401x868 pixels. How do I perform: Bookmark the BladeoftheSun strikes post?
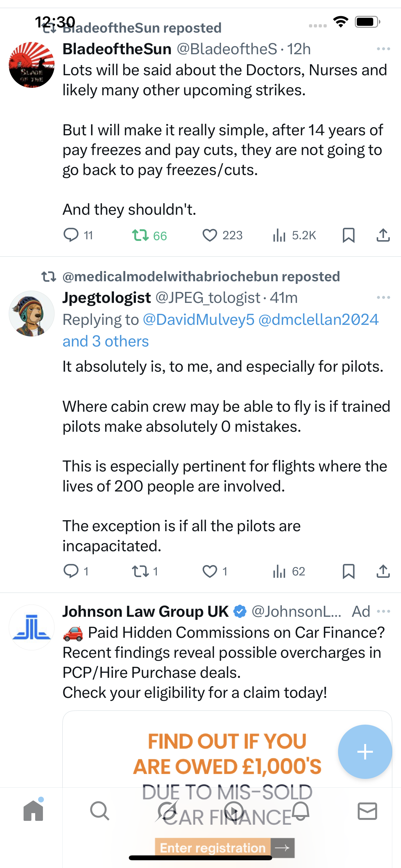click(x=348, y=235)
